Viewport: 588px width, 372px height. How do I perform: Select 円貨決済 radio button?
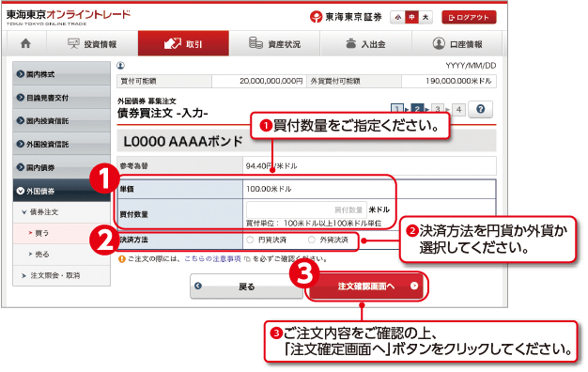pos(250,240)
